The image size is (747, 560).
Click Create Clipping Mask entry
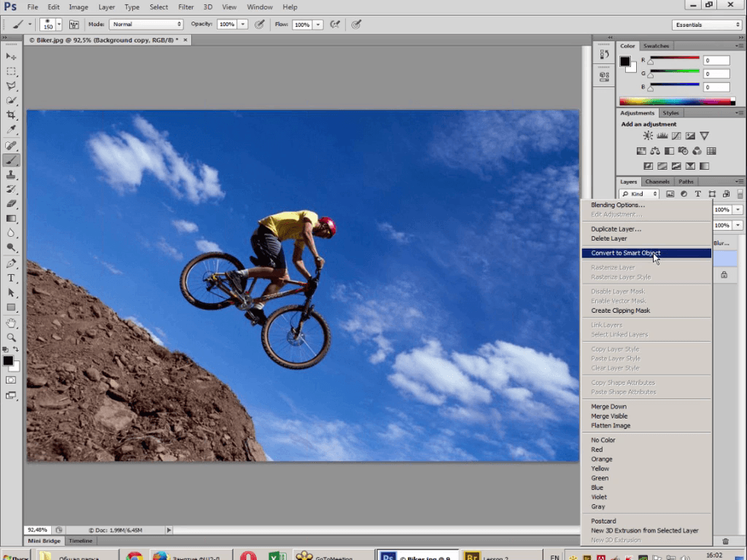click(x=621, y=311)
